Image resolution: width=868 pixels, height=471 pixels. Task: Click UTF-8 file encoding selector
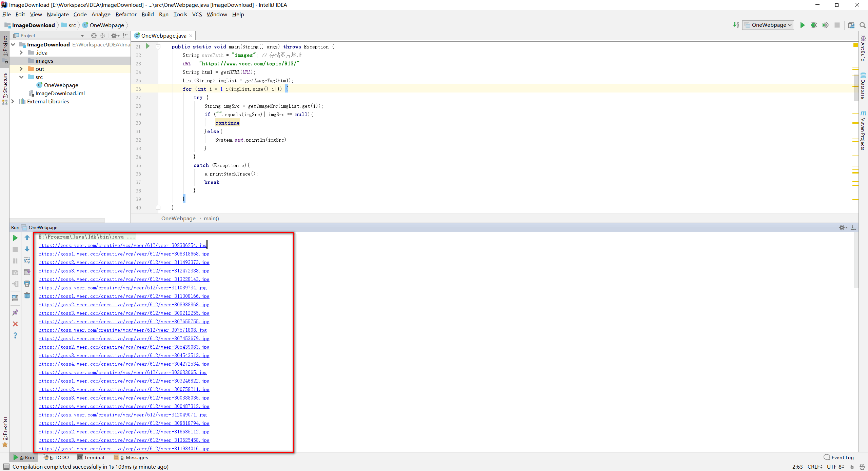[x=836, y=467]
